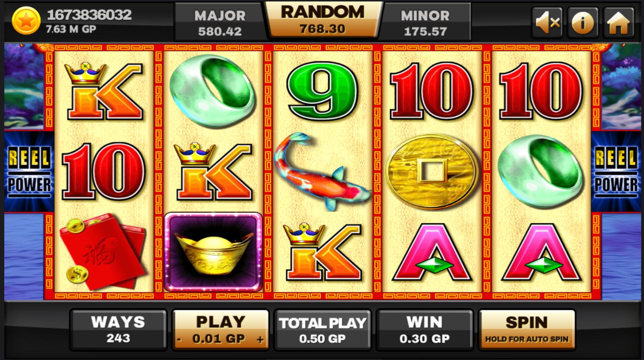This screenshot has width=644, height=360.
Task: Toggle the muted sound speaker icon
Action: click(547, 23)
